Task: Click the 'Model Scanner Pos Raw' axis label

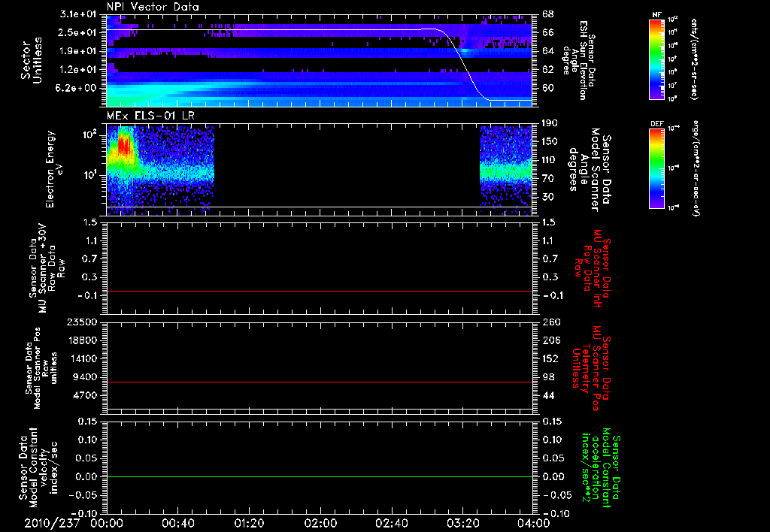Action: (41, 368)
